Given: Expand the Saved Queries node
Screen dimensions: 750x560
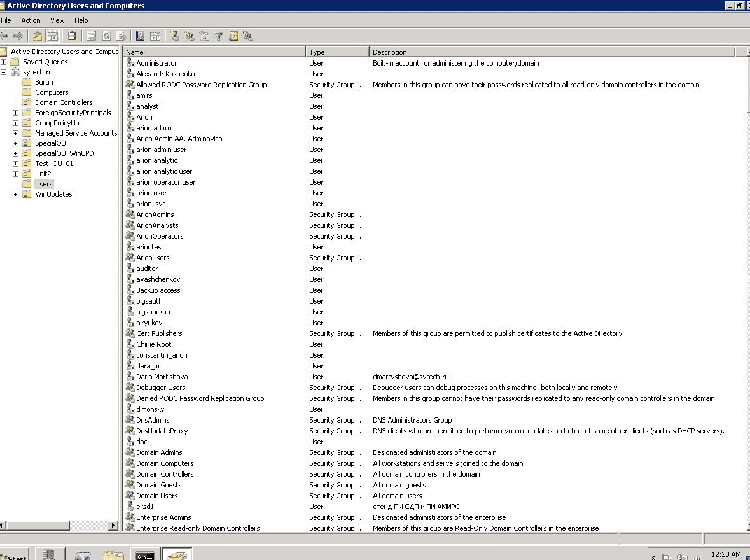Looking at the screenshot, I should coord(3,62).
